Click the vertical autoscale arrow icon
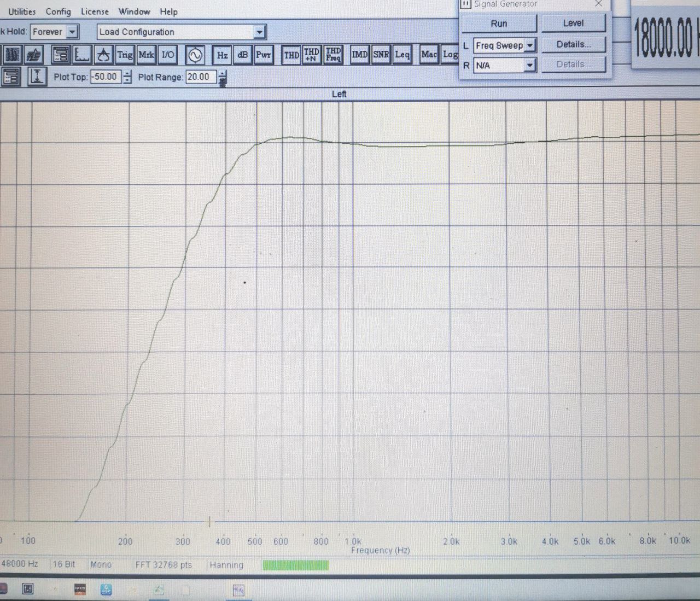The width and height of the screenshot is (700, 601). [37, 77]
